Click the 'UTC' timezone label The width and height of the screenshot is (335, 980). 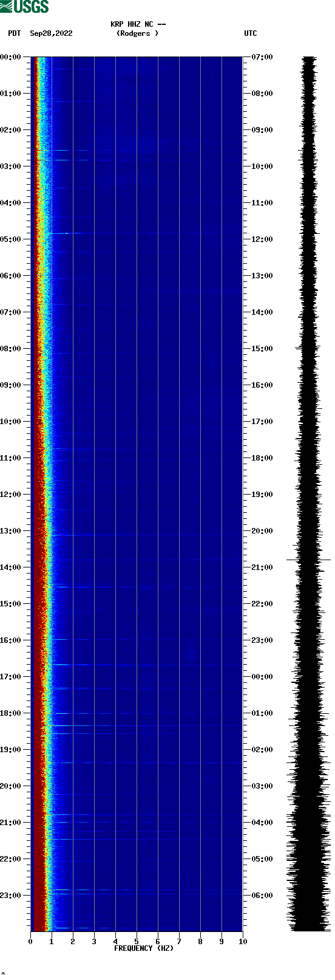point(251,33)
